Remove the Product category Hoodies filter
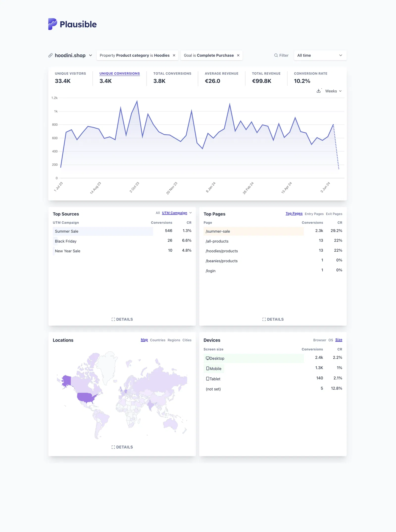This screenshot has height=532, width=396. 174,55
